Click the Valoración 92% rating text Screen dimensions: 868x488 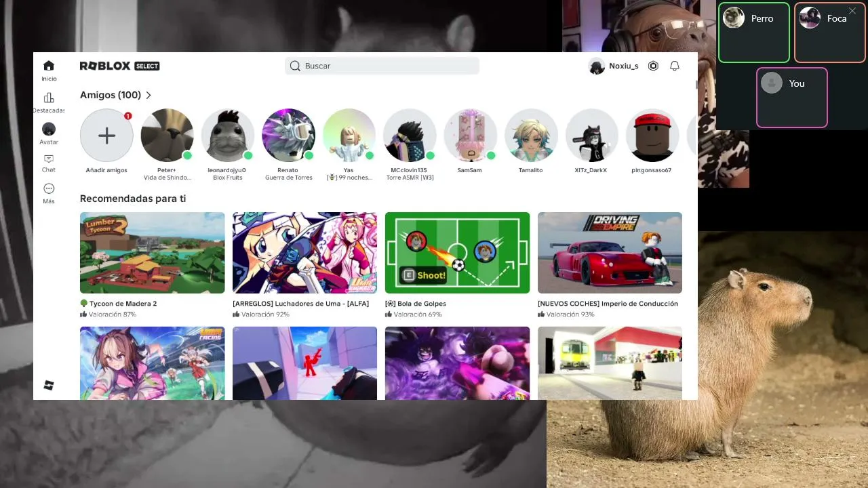tap(265, 314)
